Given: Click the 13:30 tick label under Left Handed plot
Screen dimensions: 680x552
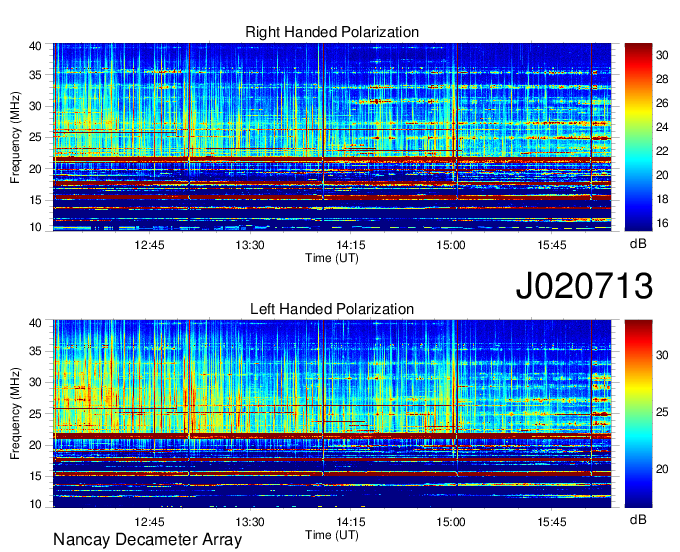Looking at the screenshot, I should point(250,522).
